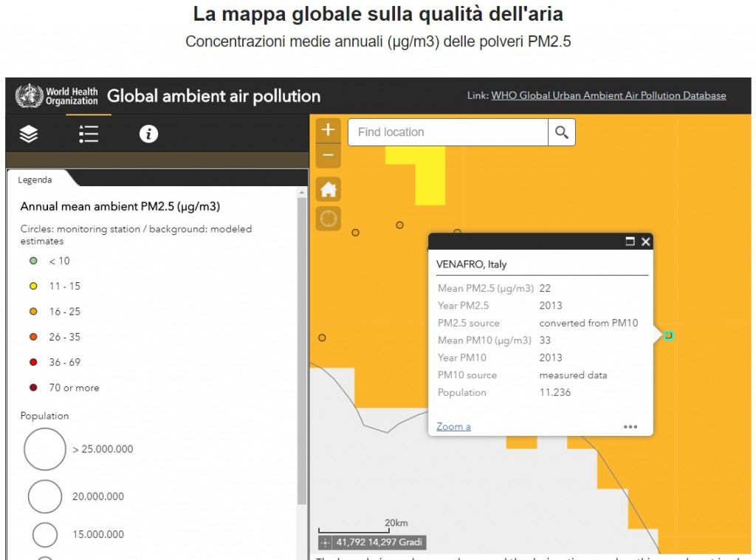756x560 pixels.
Task: Activate the Find My Location icon
Action: [328, 219]
